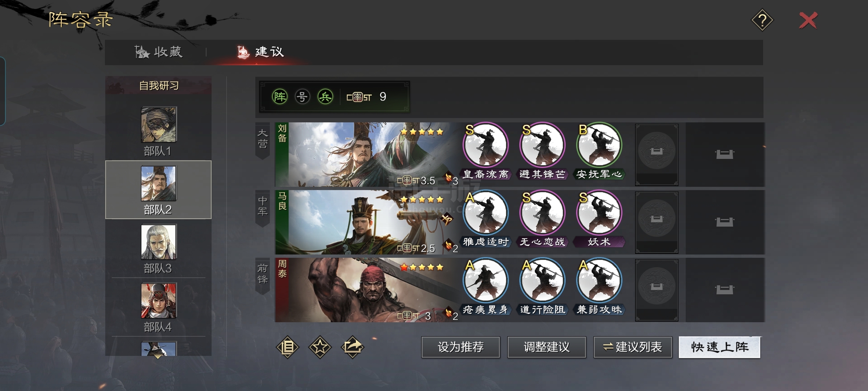The width and height of the screenshot is (868, 391).
Task: Click equipment slot icon in 刘备 row
Action: pos(725,155)
